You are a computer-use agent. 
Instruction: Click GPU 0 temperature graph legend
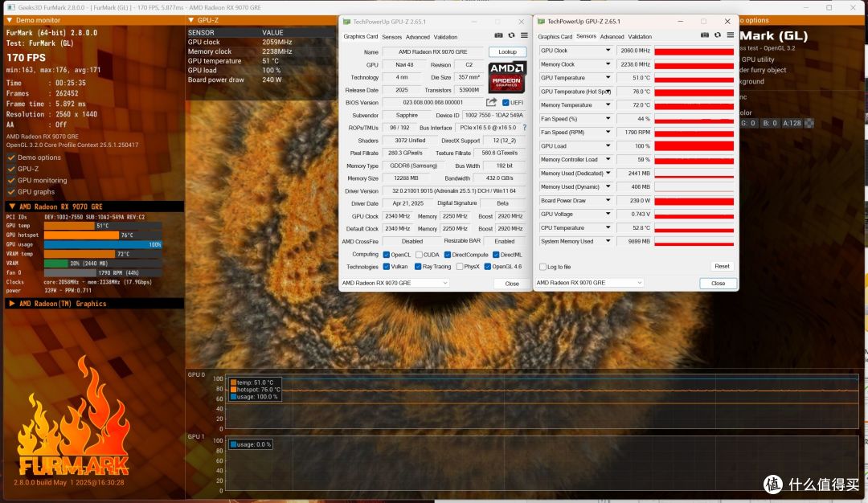(256, 390)
